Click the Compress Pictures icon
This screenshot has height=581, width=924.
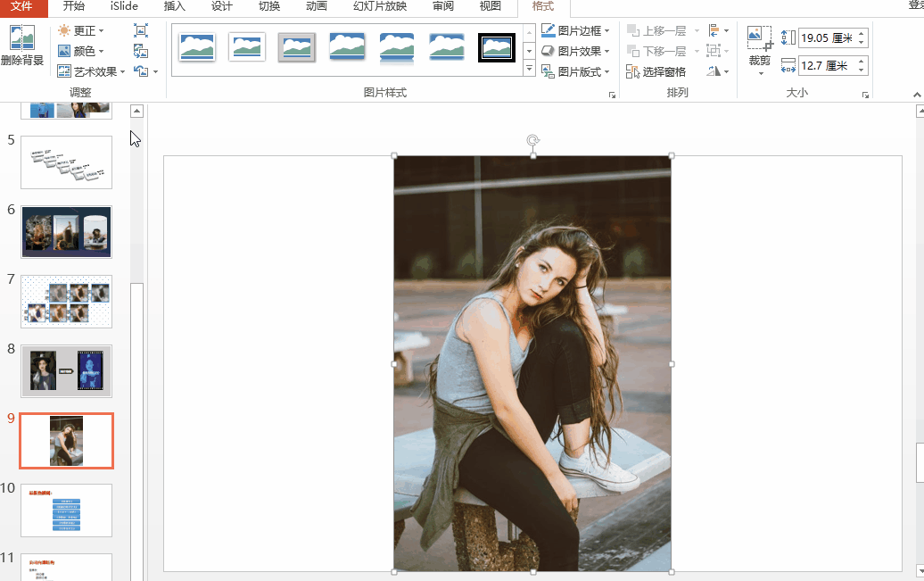(x=141, y=30)
